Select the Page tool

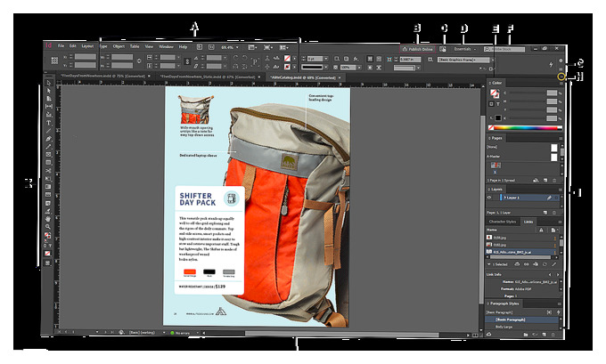pyautogui.click(x=49, y=99)
